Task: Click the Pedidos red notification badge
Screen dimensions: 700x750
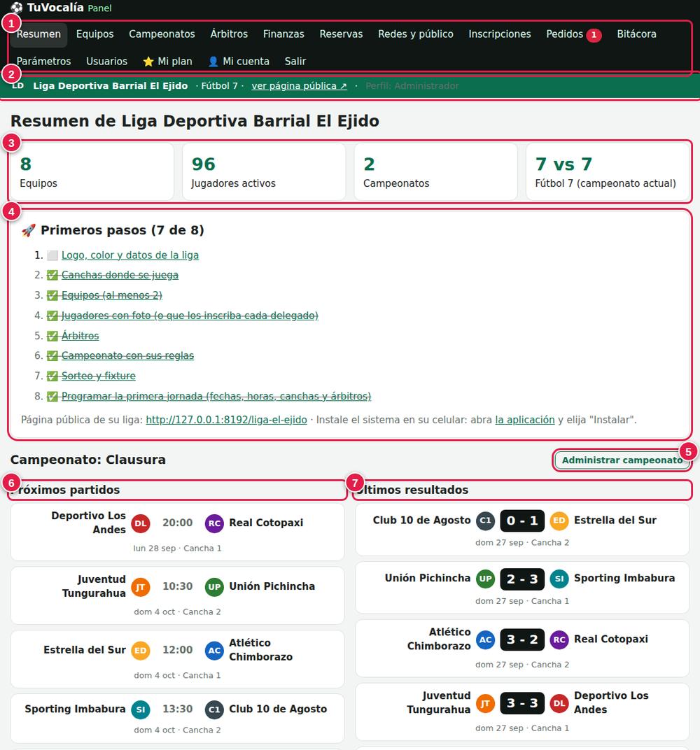Action: tap(594, 34)
